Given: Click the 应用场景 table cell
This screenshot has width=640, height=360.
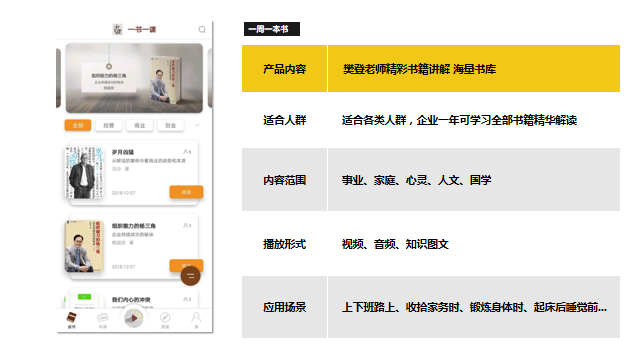Looking at the screenshot, I should point(284,307).
